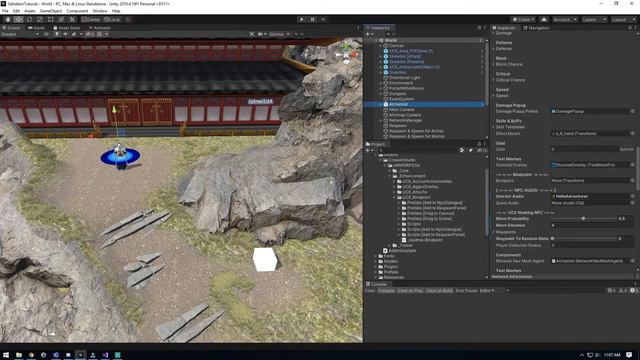Expand the Canvas object in Hierarchy
640x360 pixels.
pyautogui.click(x=380, y=46)
